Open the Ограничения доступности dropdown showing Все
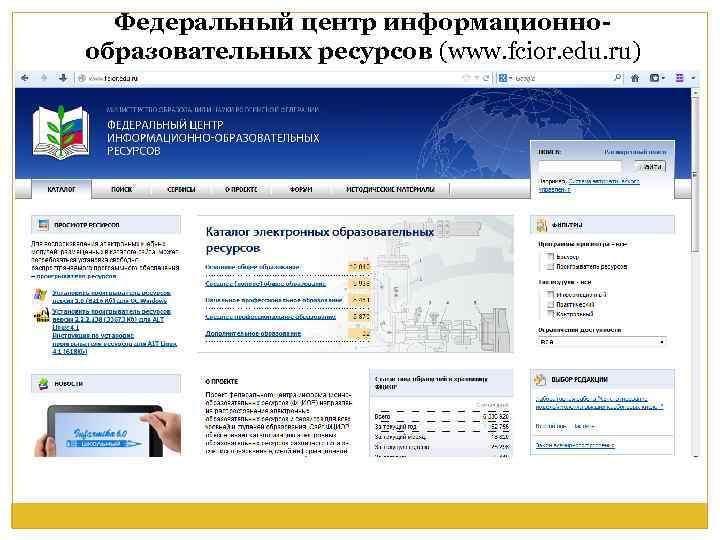 602,342
